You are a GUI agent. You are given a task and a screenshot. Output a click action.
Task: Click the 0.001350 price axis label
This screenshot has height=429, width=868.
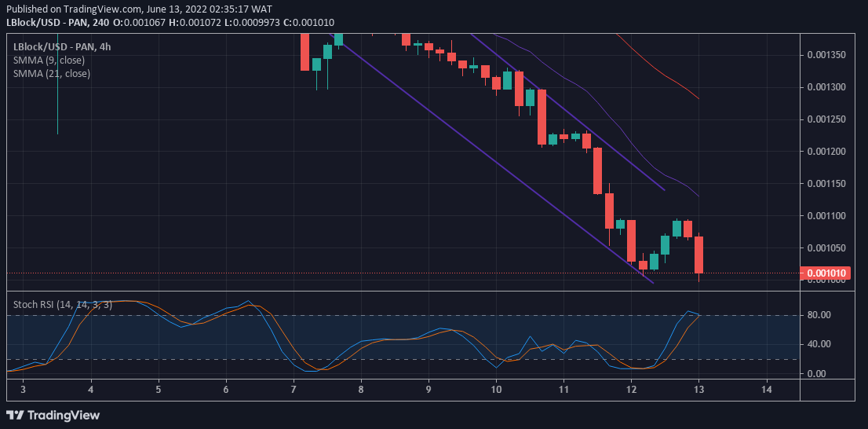pyautogui.click(x=826, y=55)
